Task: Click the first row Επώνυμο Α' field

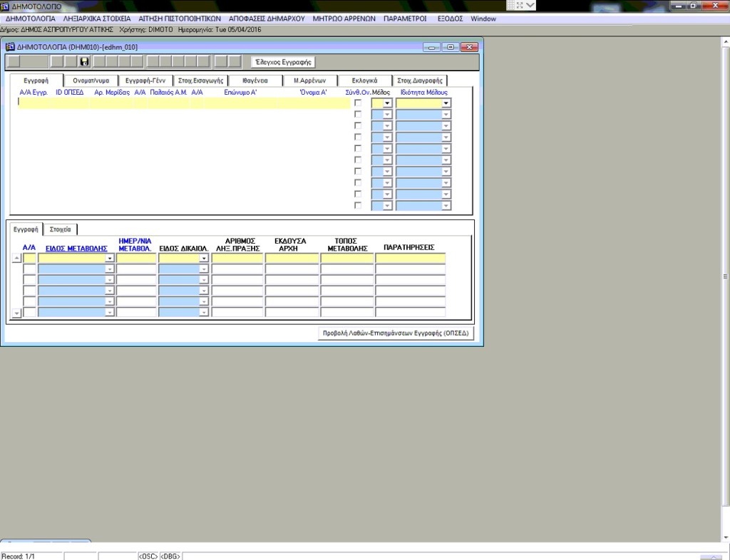Action: (244, 103)
